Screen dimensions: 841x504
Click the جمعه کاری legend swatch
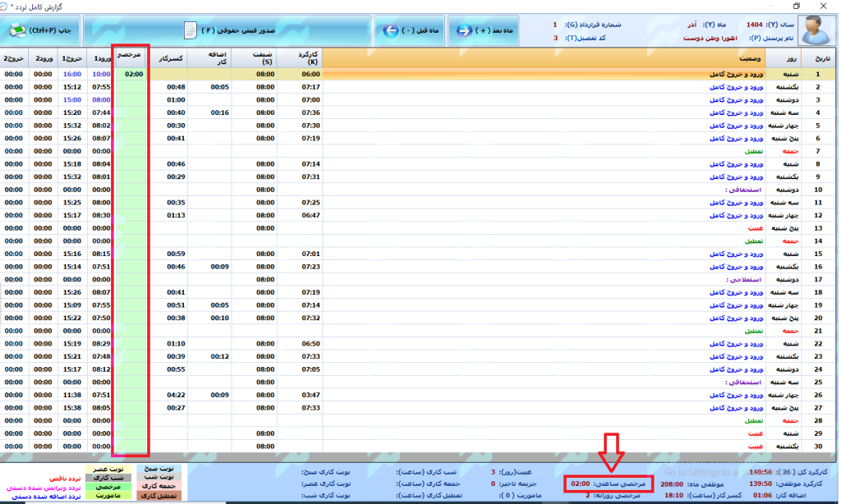click(157, 487)
